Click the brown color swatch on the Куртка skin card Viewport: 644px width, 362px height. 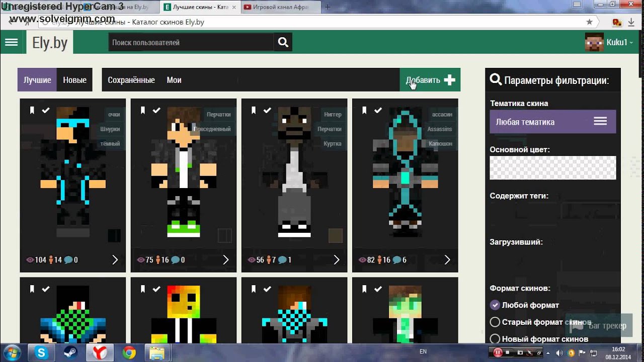pos(336,235)
